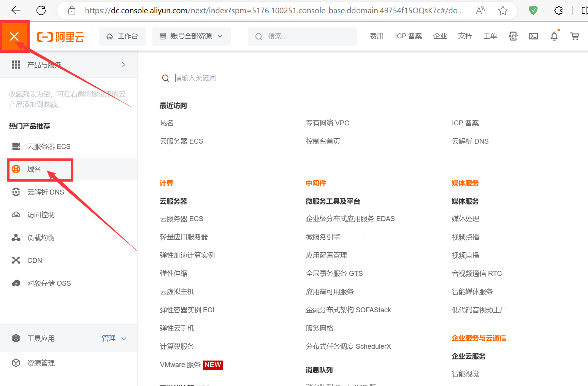The height and width of the screenshot is (386, 588).
Task: Expand the 产品与服务 chevron
Action: click(124, 65)
